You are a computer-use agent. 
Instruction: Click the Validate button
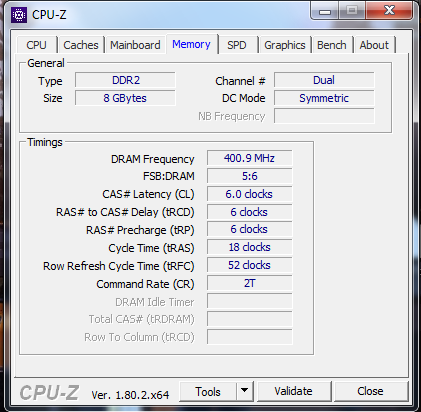(294, 391)
